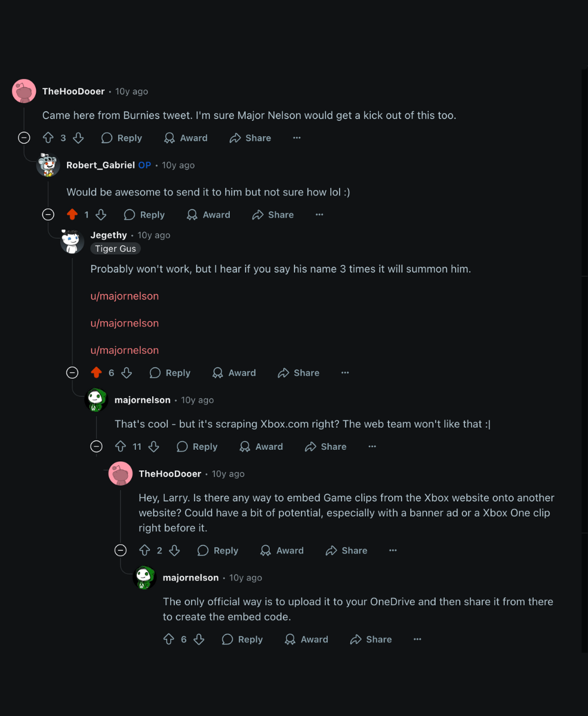
Task: Click majornelson's username
Action: point(142,400)
